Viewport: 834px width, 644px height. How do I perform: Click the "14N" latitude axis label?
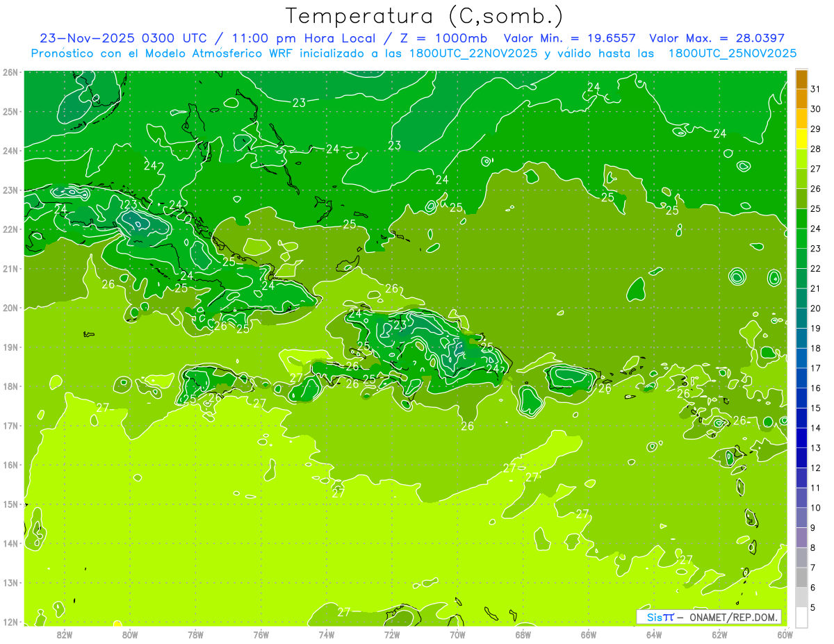coord(10,543)
